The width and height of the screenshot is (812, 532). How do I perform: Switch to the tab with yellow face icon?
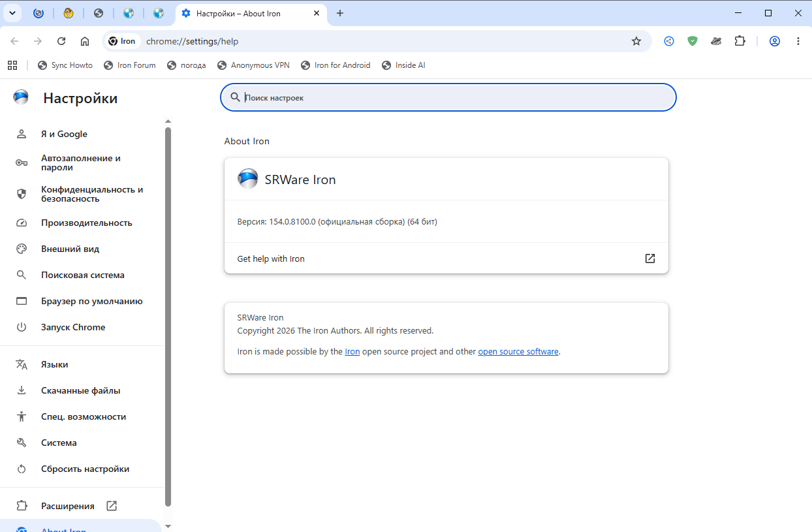click(x=69, y=13)
